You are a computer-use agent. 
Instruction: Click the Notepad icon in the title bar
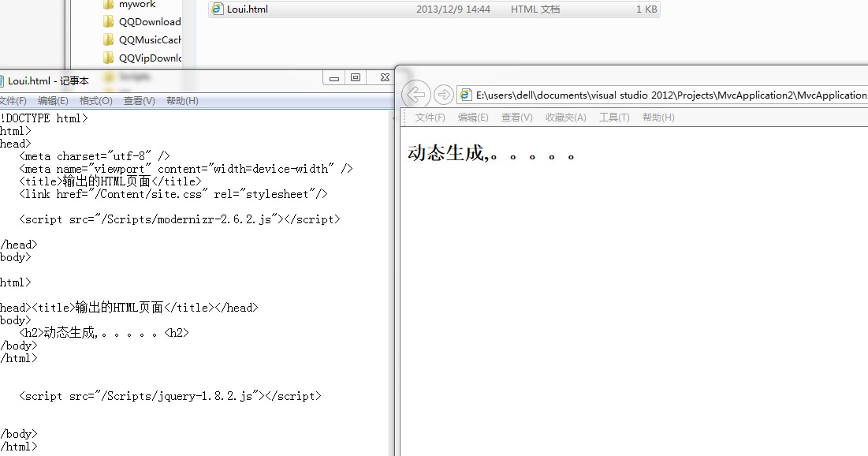2,81
